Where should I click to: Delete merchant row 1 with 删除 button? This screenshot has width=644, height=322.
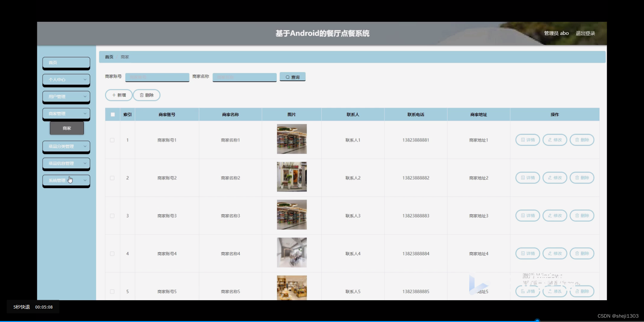coord(582,140)
